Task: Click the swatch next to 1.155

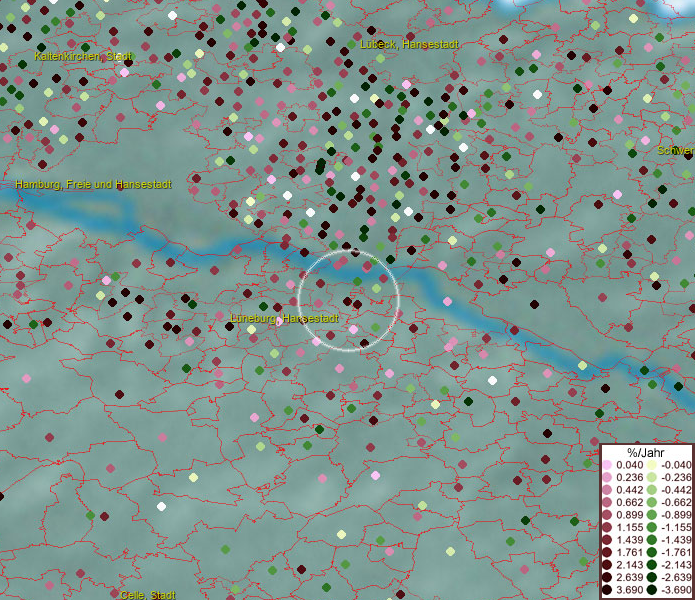Action: coord(607,527)
